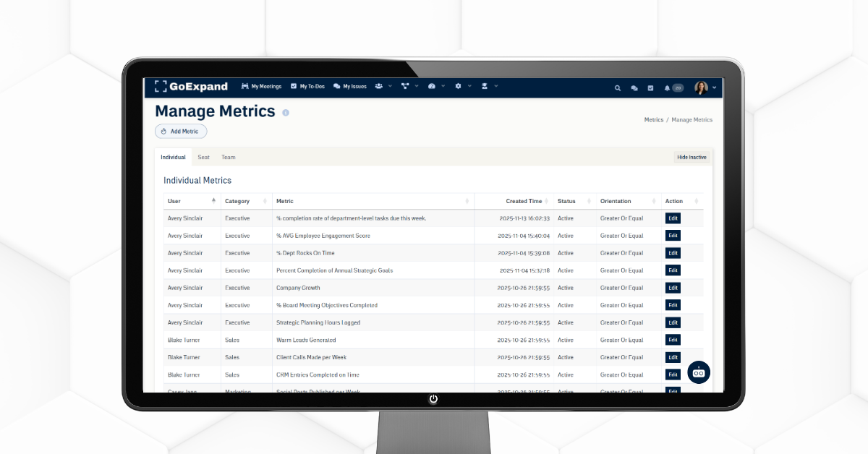868x454 pixels.
Task: Open the chat messages icon
Action: (634, 88)
